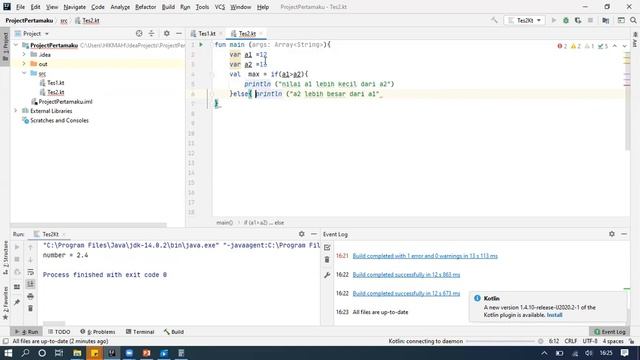Open File Explorer from taskbar
Image resolution: width=640 pixels, height=360 pixels.
(77, 353)
